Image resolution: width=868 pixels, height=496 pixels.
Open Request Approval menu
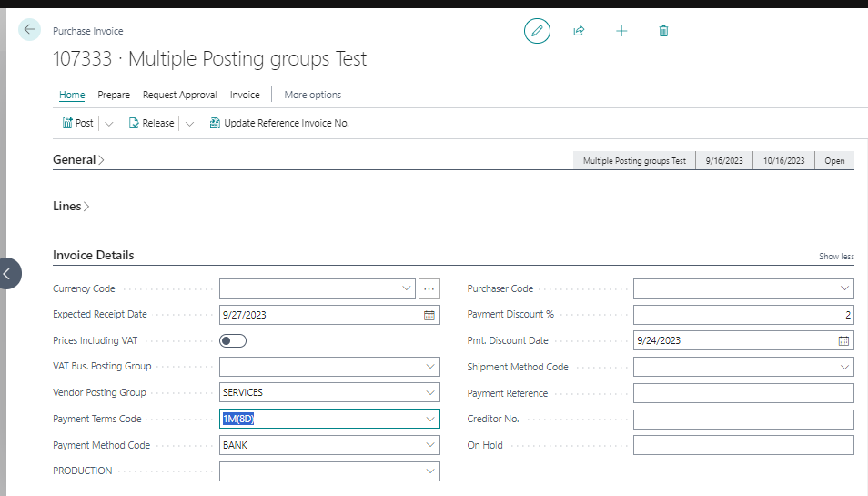click(180, 95)
